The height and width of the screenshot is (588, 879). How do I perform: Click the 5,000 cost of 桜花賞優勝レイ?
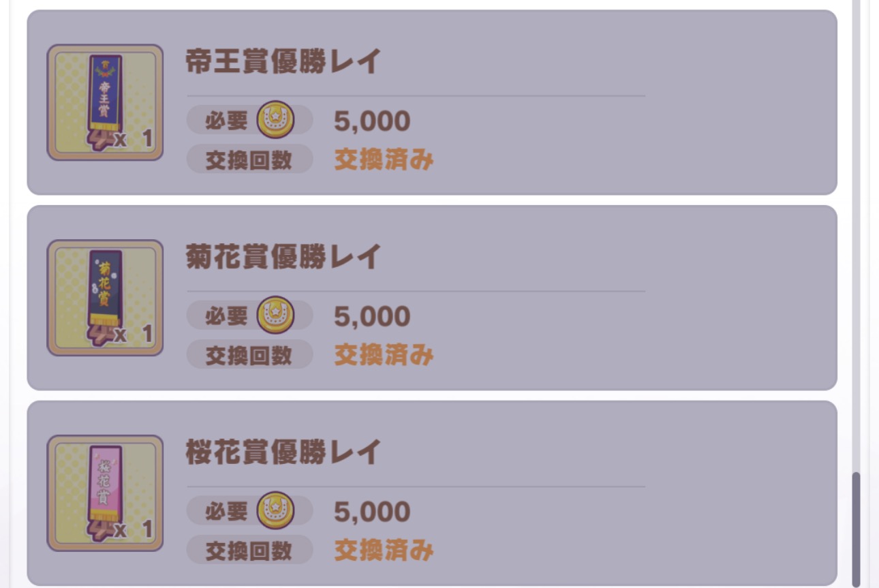coord(372,512)
